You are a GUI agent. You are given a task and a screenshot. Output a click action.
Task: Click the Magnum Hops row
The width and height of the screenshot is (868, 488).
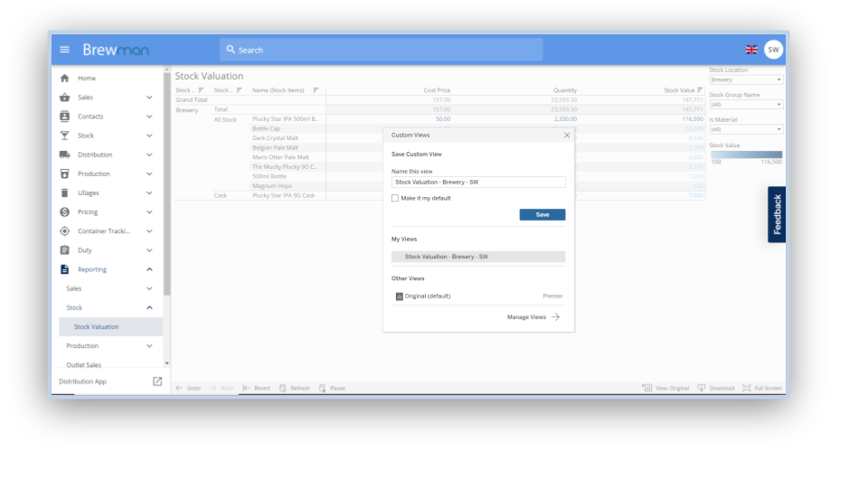[x=272, y=186]
